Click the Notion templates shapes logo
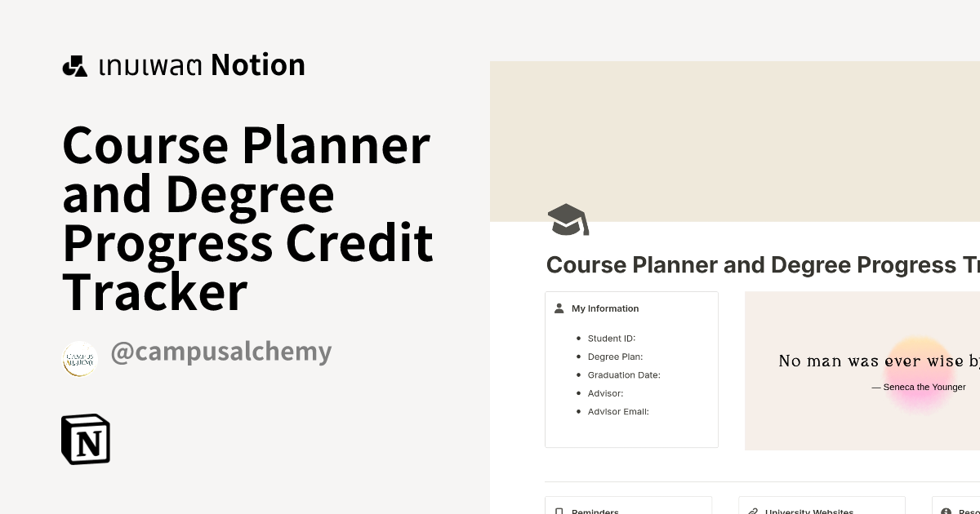The image size is (980, 514). pos(75,66)
